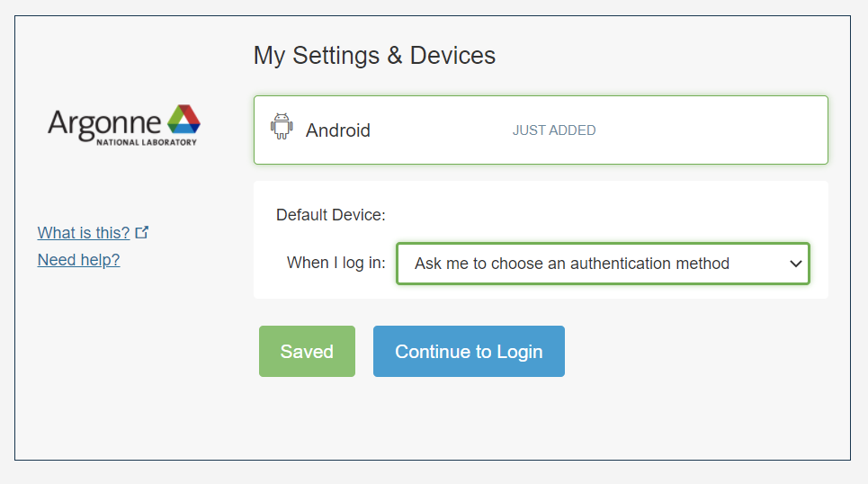Screen dimensions: 868x484
Task: Select 'Ask me to choose an authentication method' text
Action: pos(572,264)
